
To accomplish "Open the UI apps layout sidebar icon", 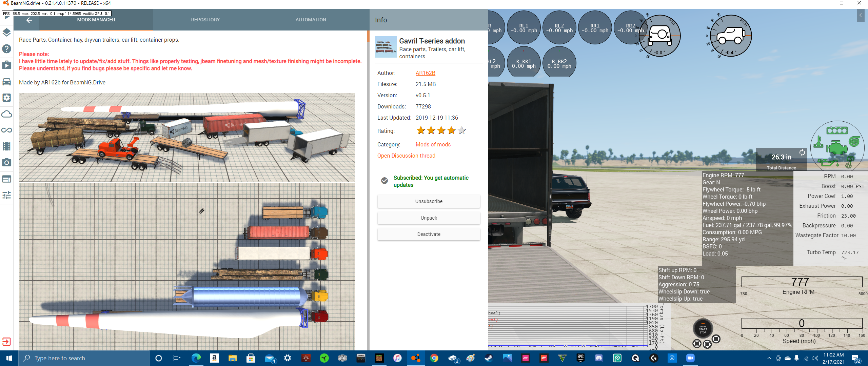I will click(x=6, y=179).
